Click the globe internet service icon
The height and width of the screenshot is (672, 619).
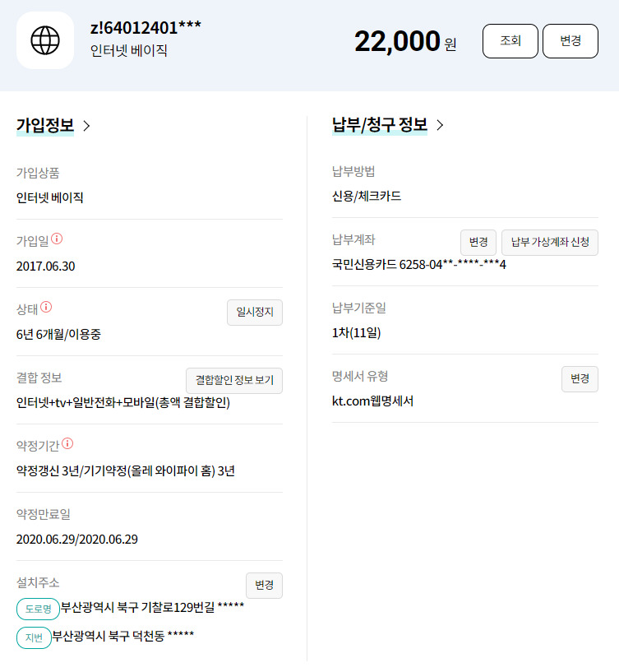(45, 39)
